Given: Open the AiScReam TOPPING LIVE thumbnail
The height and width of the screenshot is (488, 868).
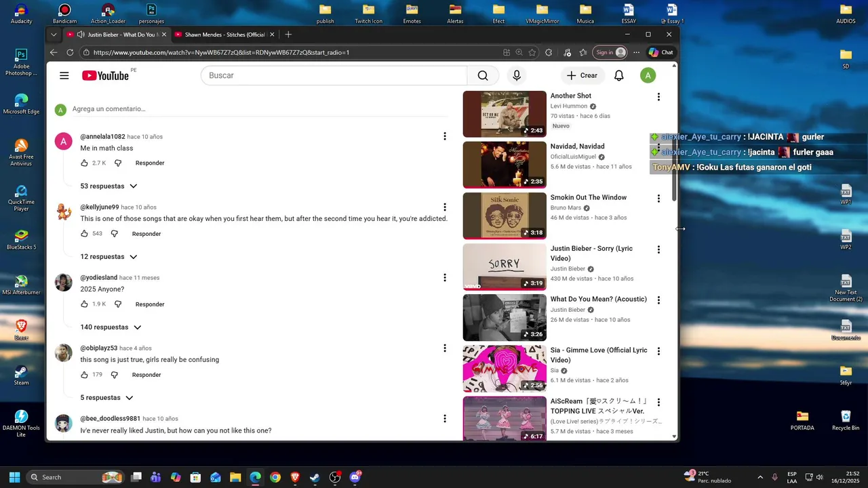Looking at the screenshot, I should (x=505, y=419).
